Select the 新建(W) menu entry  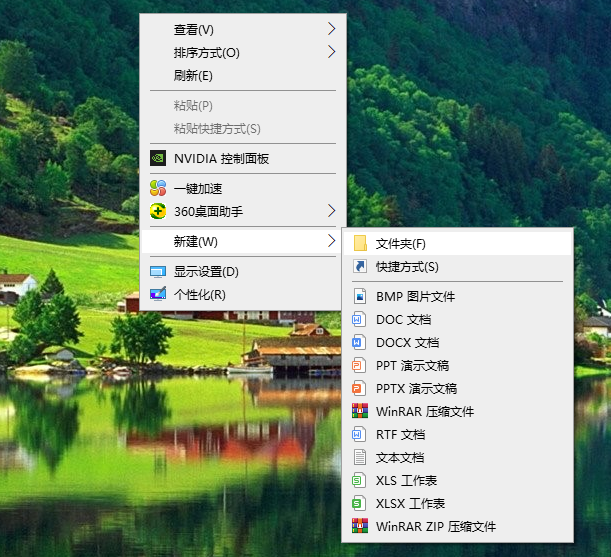pyautogui.click(x=243, y=242)
